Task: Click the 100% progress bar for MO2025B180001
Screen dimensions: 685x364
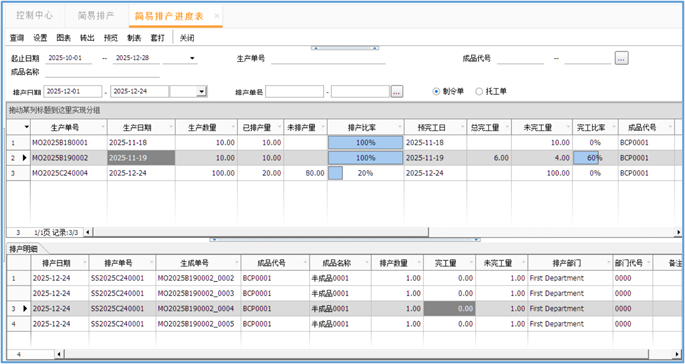Action: click(x=366, y=142)
